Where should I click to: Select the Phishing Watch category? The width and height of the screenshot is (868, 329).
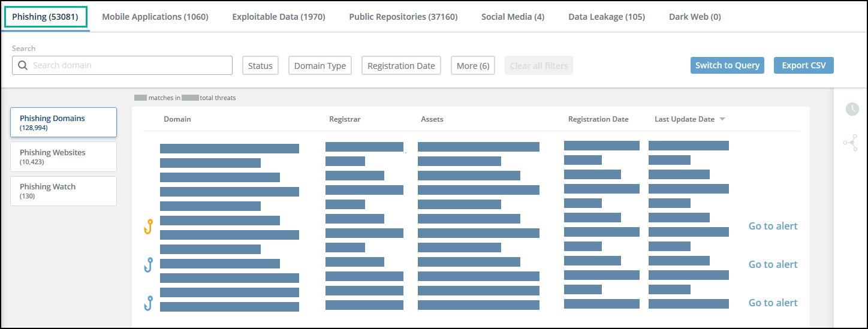pyautogui.click(x=64, y=191)
